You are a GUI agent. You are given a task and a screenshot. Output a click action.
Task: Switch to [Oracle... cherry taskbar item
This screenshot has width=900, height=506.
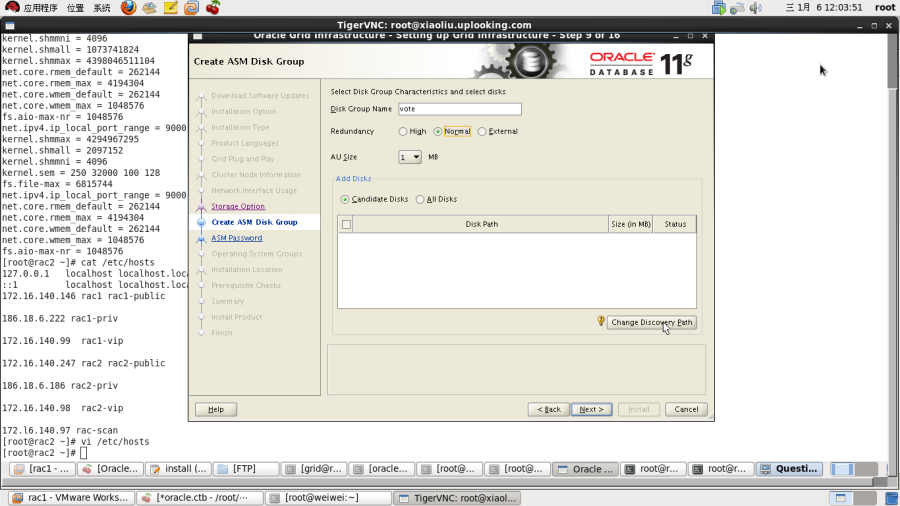click(111, 469)
